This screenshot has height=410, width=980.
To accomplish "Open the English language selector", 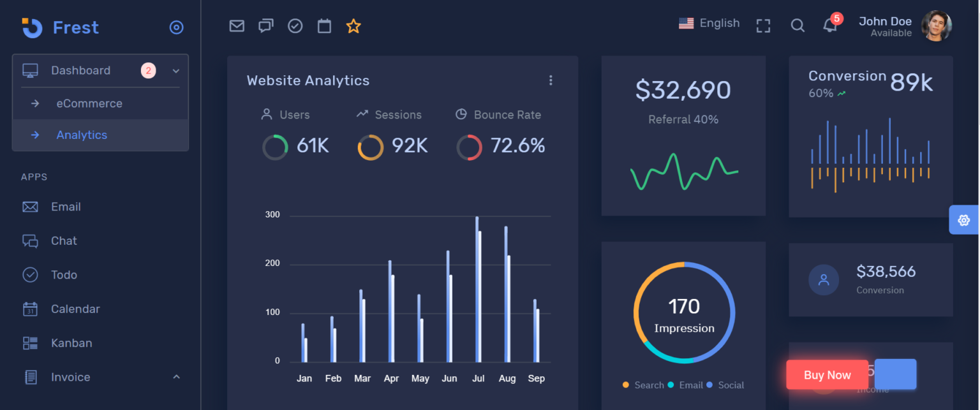I will 709,22.
